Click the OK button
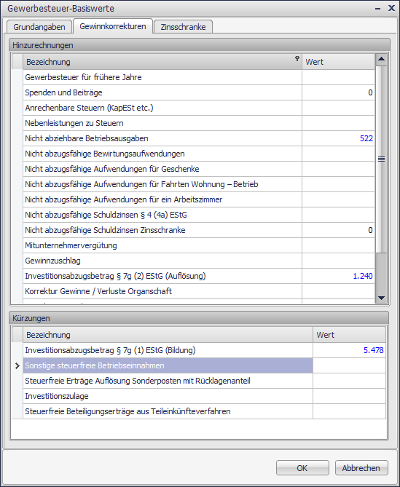The height and width of the screenshot is (487, 400). point(302,468)
